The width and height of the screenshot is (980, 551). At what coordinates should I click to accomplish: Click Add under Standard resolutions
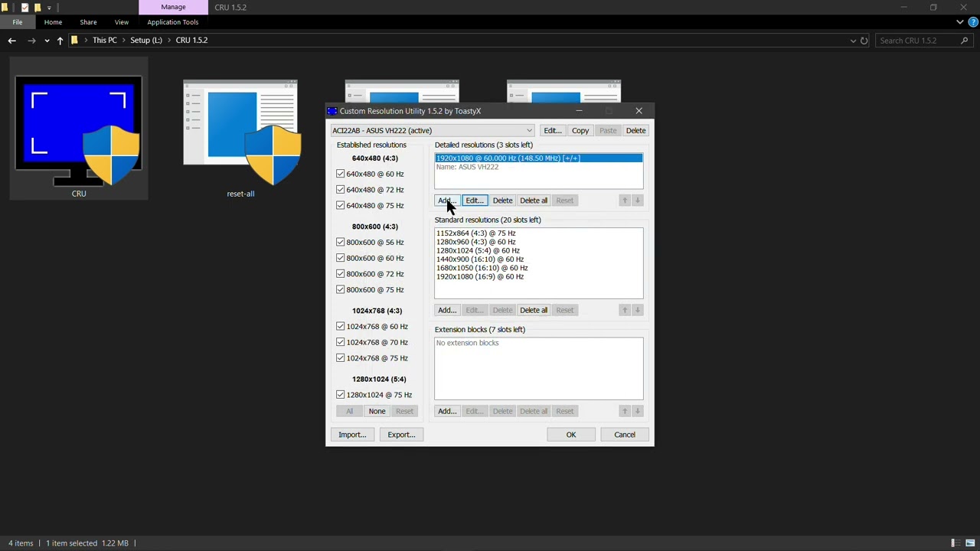[x=446, y=310]
